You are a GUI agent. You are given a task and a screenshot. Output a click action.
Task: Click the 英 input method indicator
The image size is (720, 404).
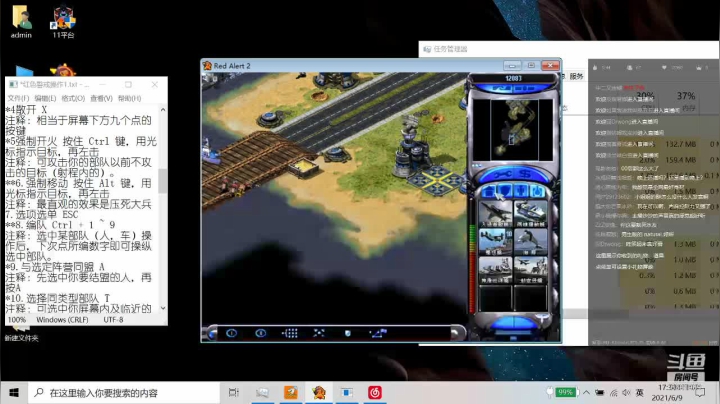pos(640,393)
